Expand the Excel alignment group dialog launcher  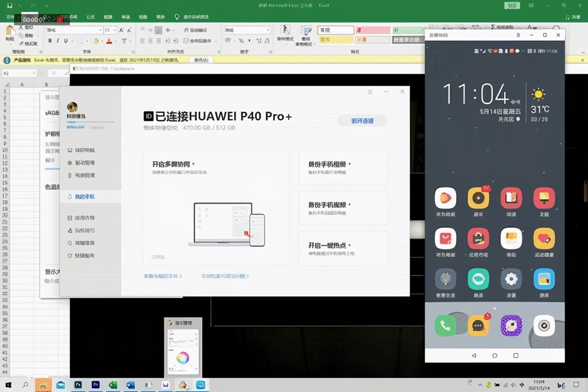pos(219,52)
